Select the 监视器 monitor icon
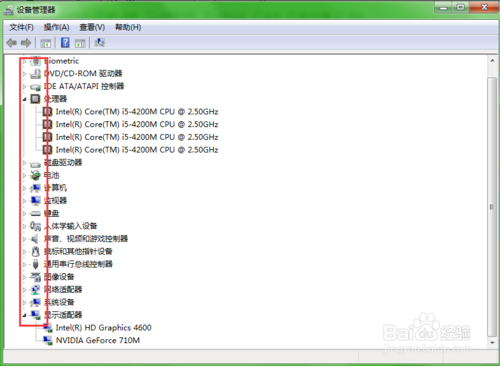This screenshot has width=500, height=366. [36, 201]
